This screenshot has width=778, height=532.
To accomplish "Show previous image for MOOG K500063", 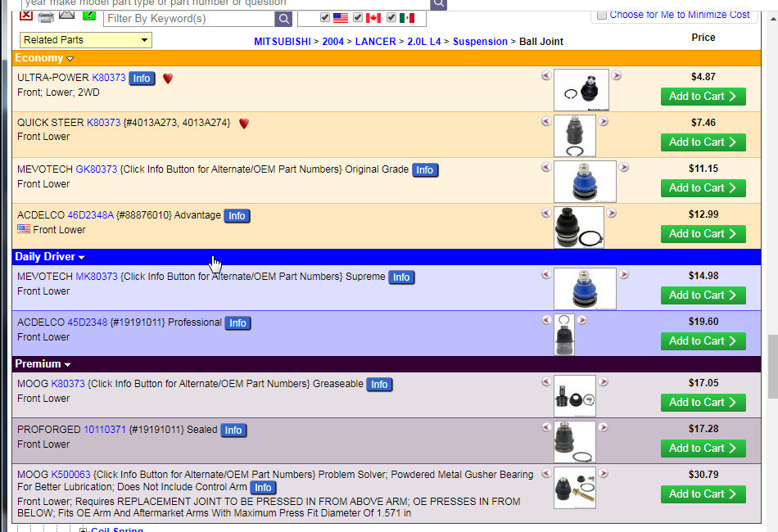I will tap(546, 473).
